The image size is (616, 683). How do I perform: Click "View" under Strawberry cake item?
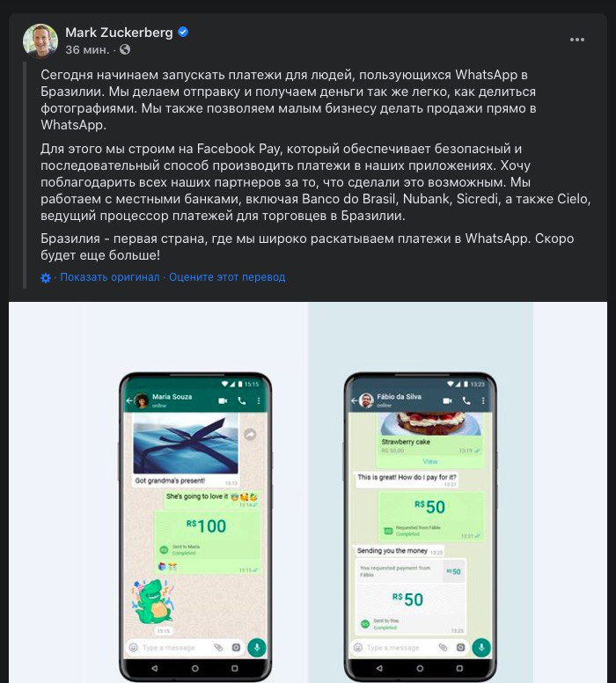430,461
